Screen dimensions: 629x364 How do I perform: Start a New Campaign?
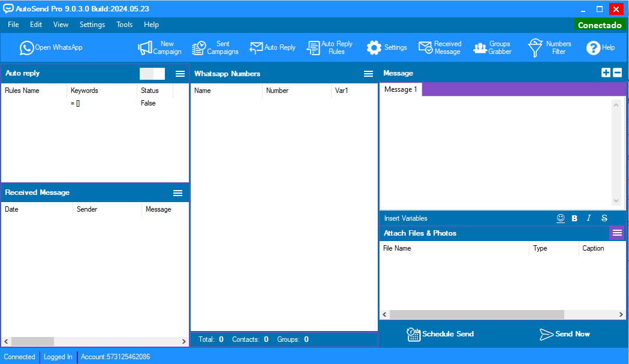(x=159, y=48)
